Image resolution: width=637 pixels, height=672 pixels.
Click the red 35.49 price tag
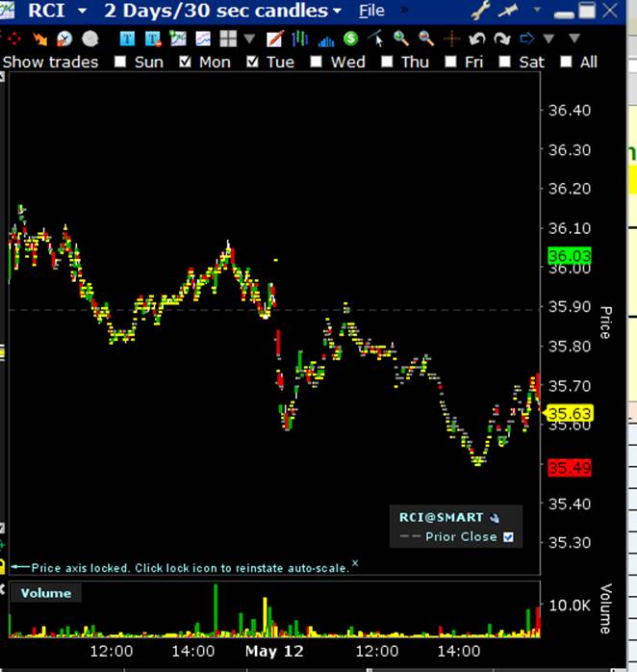570,468
